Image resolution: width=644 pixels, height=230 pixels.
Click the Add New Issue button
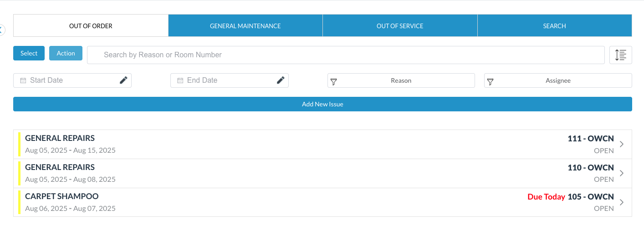click(322, 104)
